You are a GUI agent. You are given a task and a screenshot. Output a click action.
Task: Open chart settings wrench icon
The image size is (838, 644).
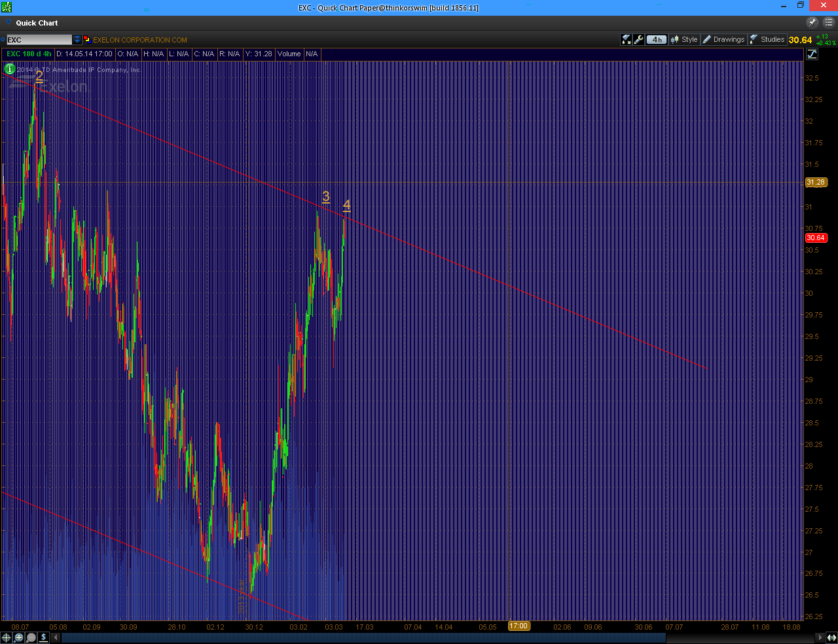tap(639, 40)
